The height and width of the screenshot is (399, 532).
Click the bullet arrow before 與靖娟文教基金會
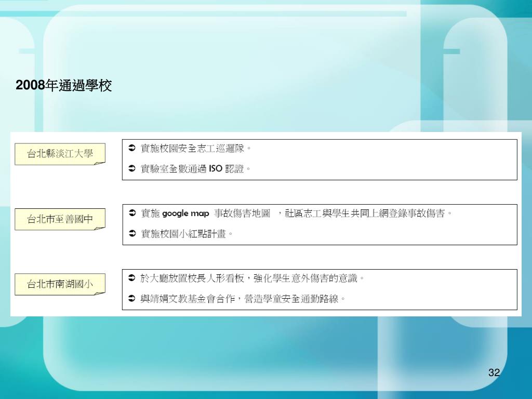(132, 299)
